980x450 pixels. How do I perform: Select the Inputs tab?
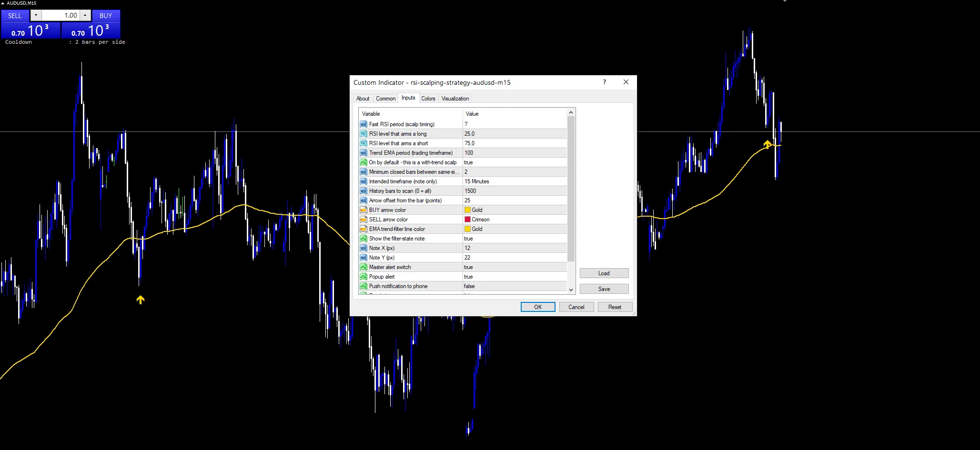(408, 98)
